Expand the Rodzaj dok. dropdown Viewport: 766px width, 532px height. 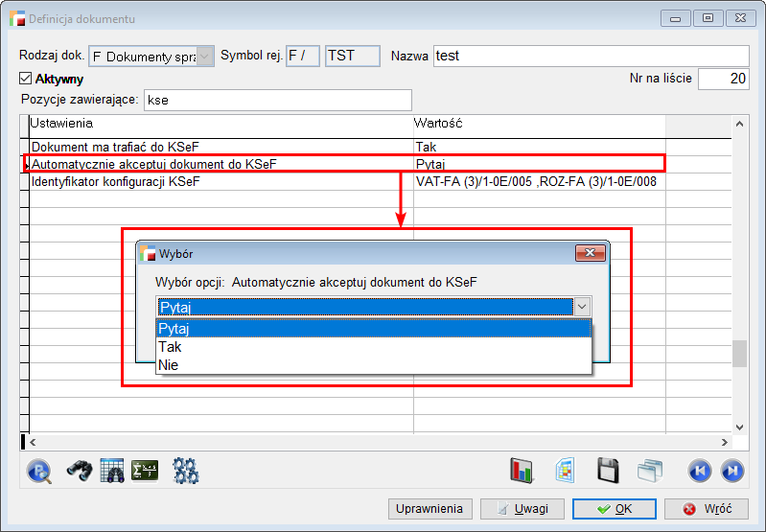coord(205,57)
